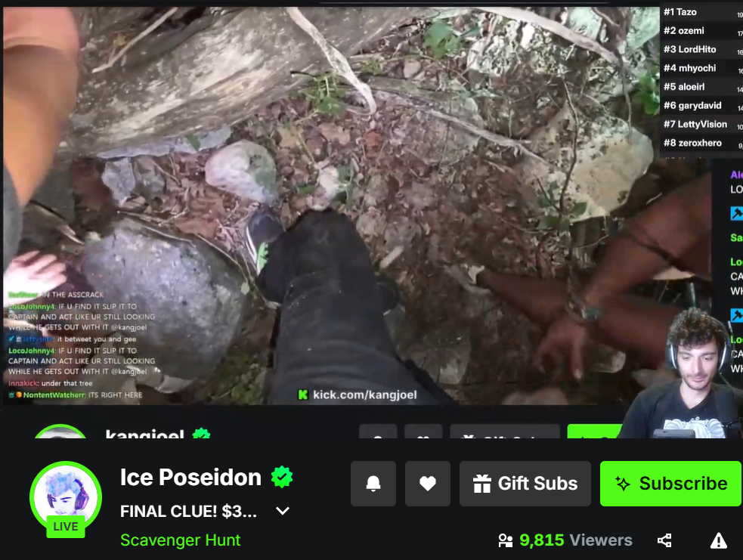This screenshot has width=743, height=560.
Task: Open the Scavenger Hunt category link
Action: pos(180,540)
